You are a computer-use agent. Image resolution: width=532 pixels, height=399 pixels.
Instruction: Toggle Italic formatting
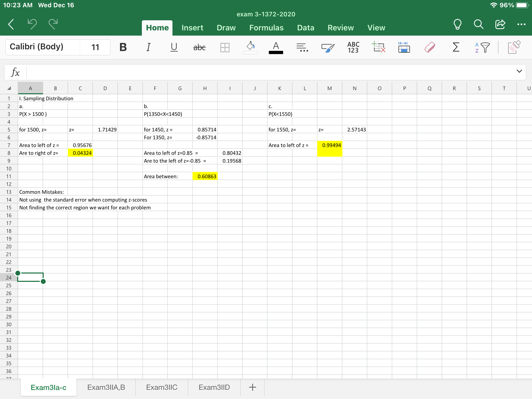[148, 47]
